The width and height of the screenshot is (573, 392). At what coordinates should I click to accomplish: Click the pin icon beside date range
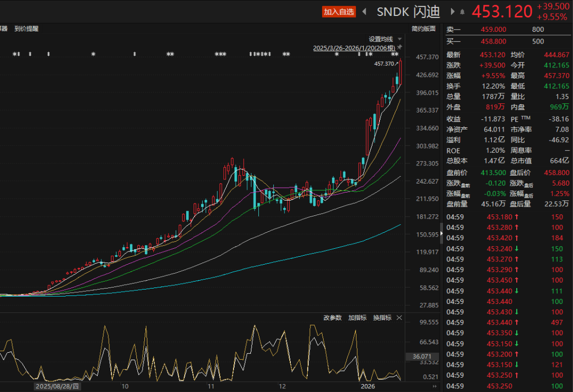coord(400,47)
